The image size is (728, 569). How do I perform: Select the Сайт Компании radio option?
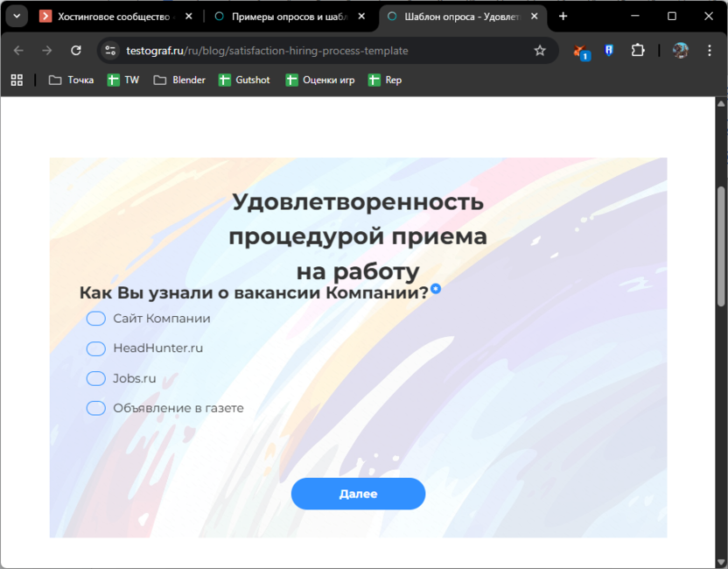[x=95, y=319]
